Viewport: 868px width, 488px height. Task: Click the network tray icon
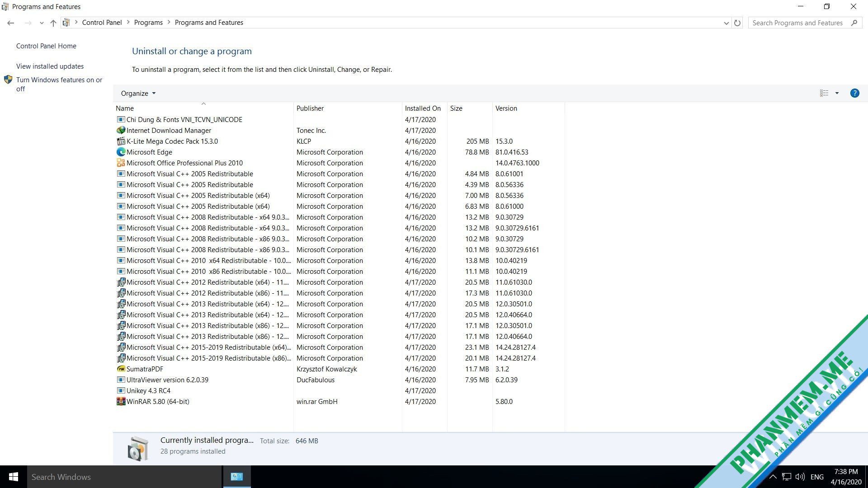click(x=787, y=477)
